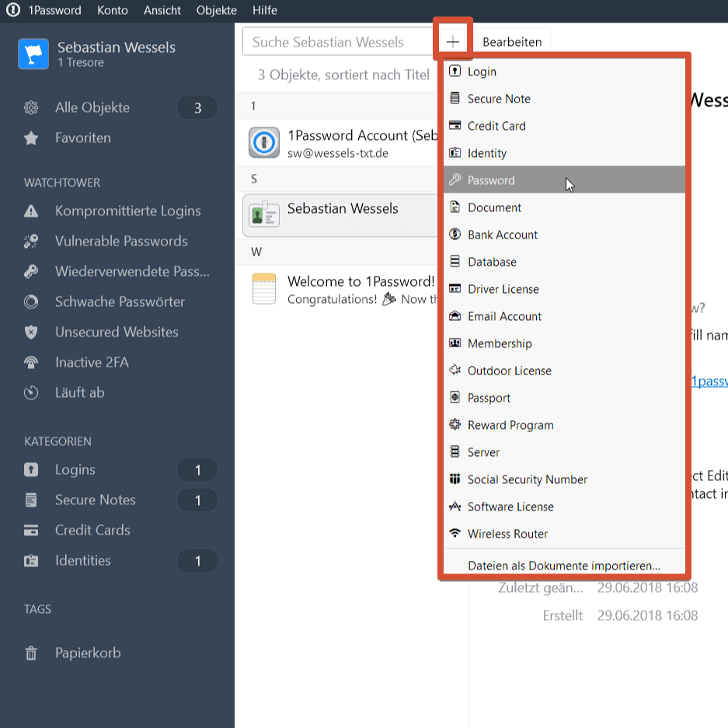This screenshot has width=728, height=728.
Task: Choose Secure Note from the menu
Action: click(x=564, y=99)
